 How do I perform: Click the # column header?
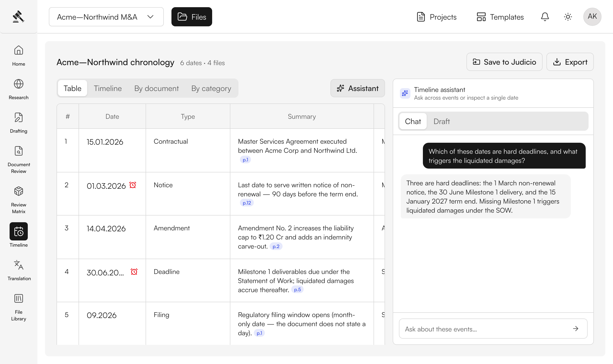[68, 116]
